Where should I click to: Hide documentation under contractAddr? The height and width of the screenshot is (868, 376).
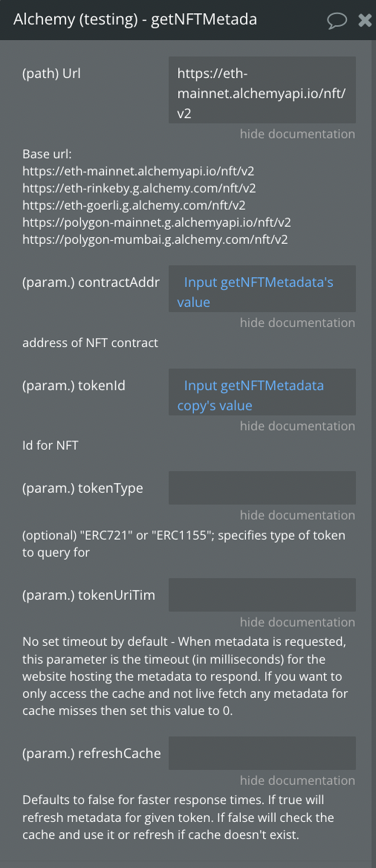point(297,323)
